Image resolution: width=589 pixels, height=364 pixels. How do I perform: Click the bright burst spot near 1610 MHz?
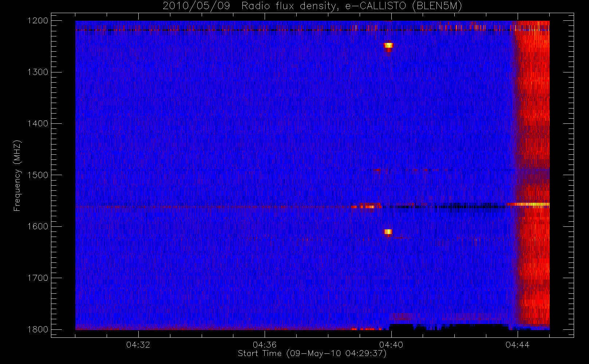(x=388, y=232)
